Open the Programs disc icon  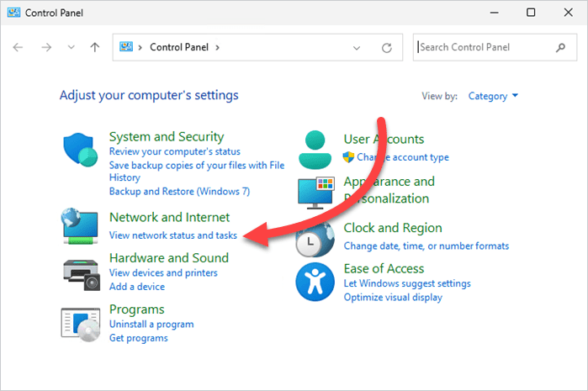pyautogui.click(x=81, y=325)
